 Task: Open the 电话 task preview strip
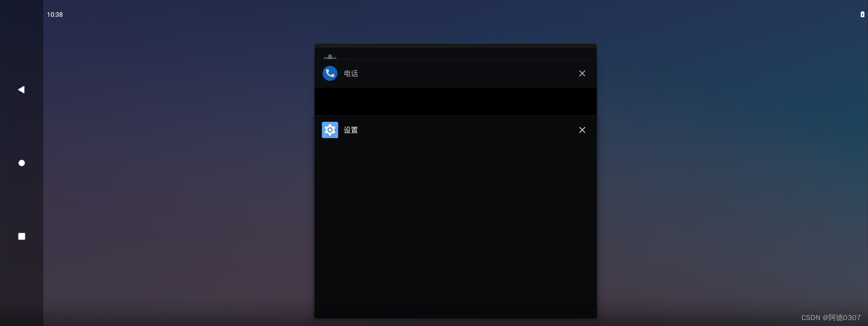coord(456,101)
